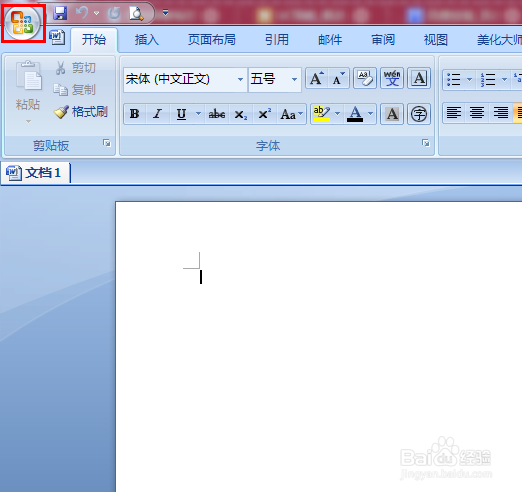
Task: Toggle italic formatting
Action: point(158,114)
